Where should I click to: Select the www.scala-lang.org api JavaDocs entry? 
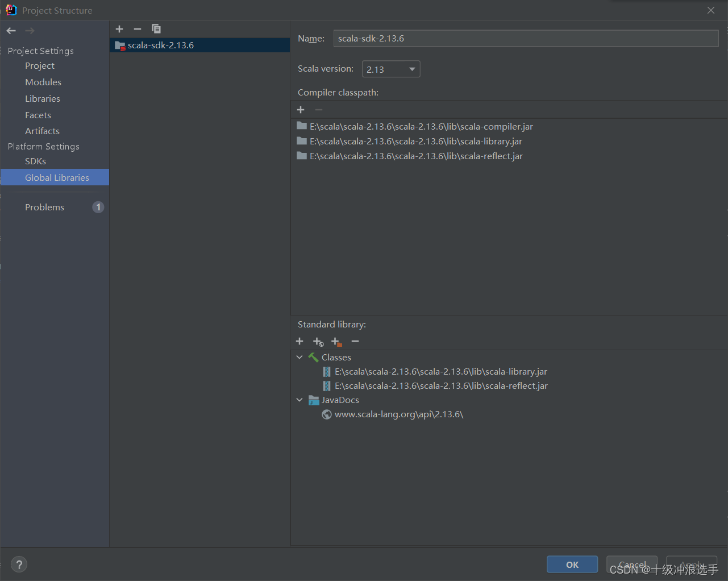(398, 414)
